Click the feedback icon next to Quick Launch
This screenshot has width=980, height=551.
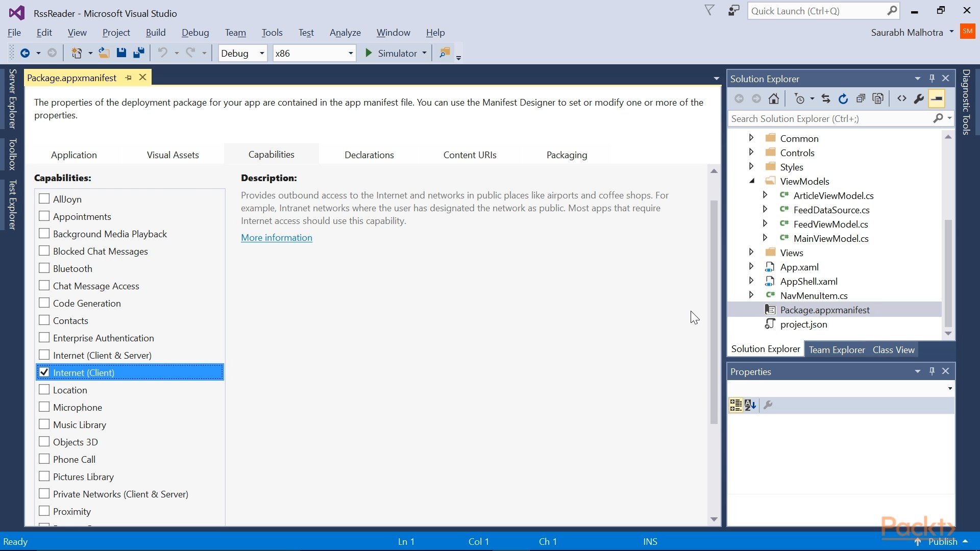734,11
